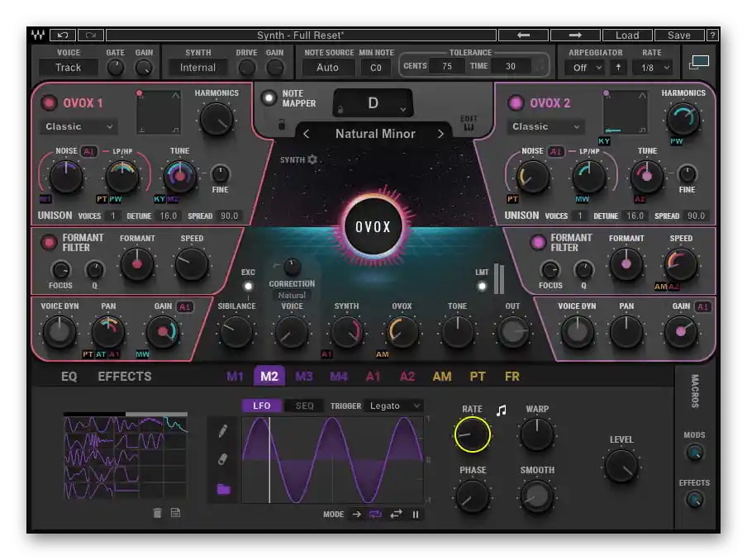
Task: Open the arpeggiator Rate 1/8 dropdown
Action: point(653,68)
